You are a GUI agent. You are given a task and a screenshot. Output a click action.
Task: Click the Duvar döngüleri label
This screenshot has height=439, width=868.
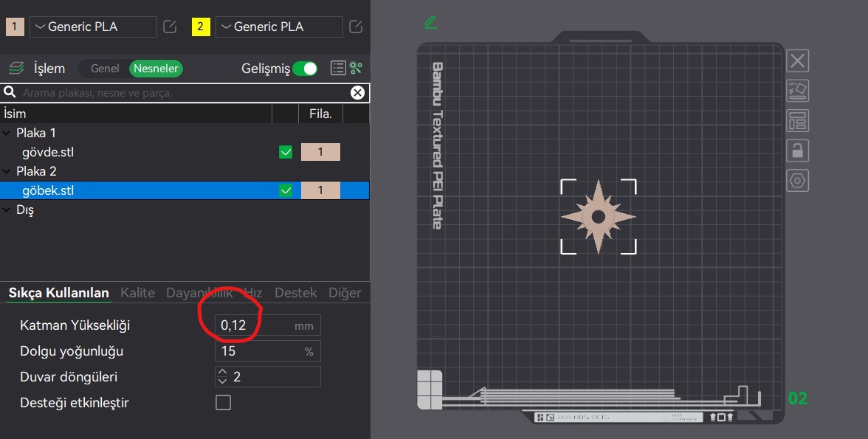(x=69, y=377)
